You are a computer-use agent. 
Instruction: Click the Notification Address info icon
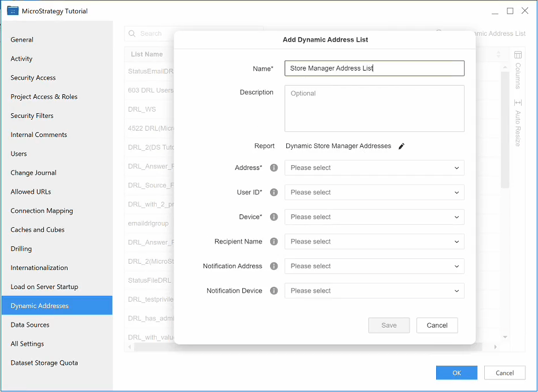pyautogui.click(x=274, y=267)
